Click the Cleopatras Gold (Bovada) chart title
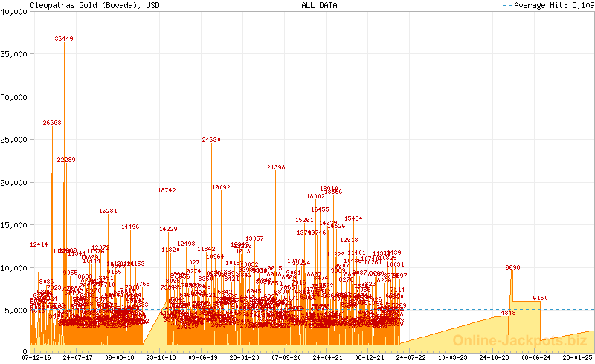This screenshot has width=595, height=364. (x=94, y=5)
